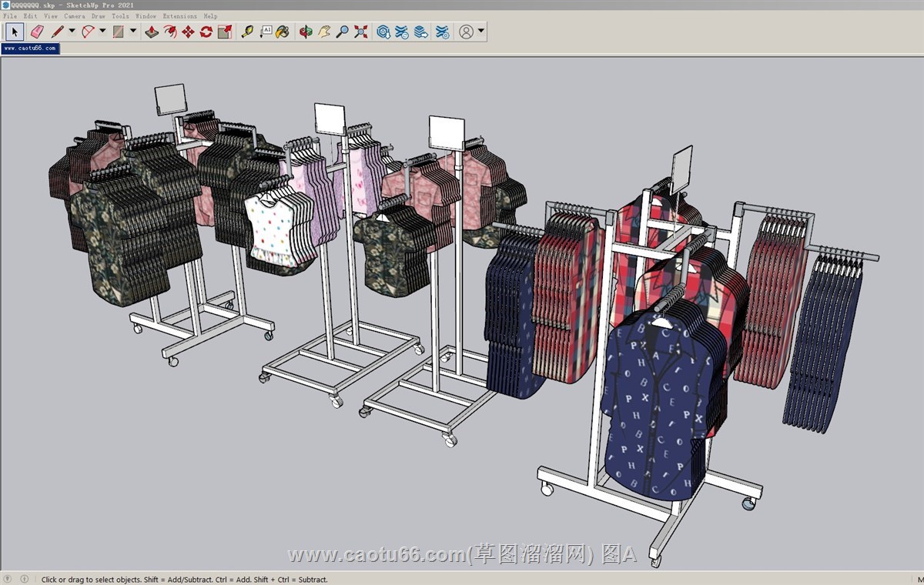Activate the Scale tool

[224, 32]
